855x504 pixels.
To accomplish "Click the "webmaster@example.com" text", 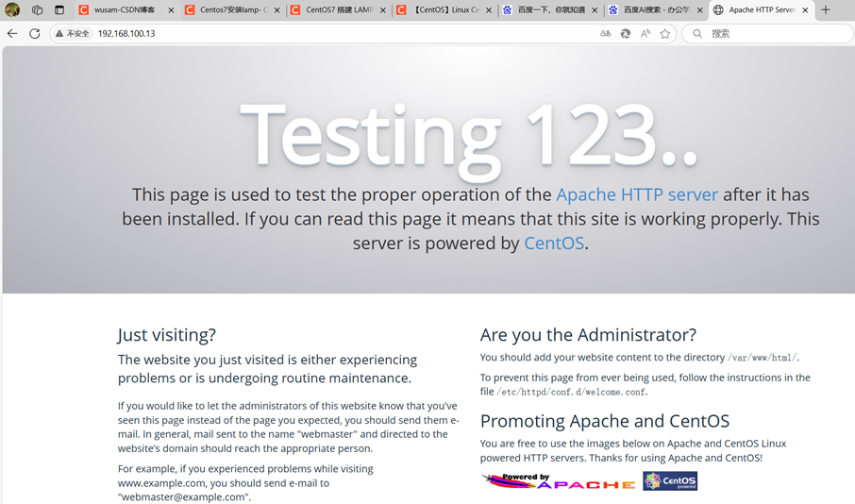I will coord(183,496).
